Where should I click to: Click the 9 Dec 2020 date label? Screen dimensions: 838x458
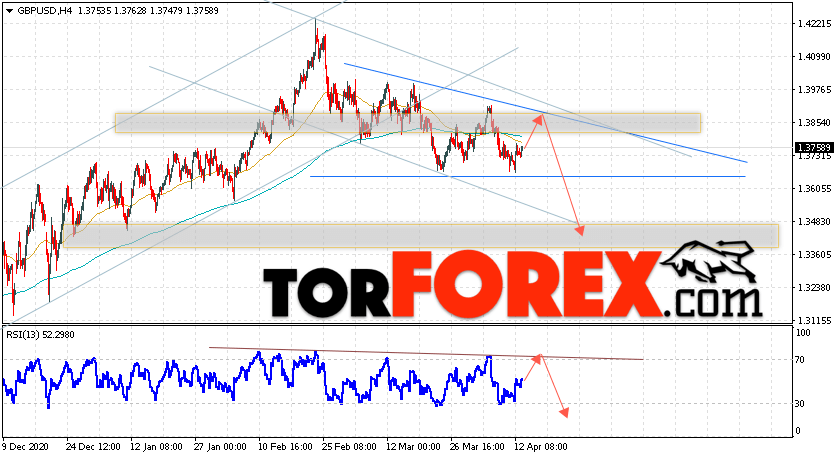(25, 446)
